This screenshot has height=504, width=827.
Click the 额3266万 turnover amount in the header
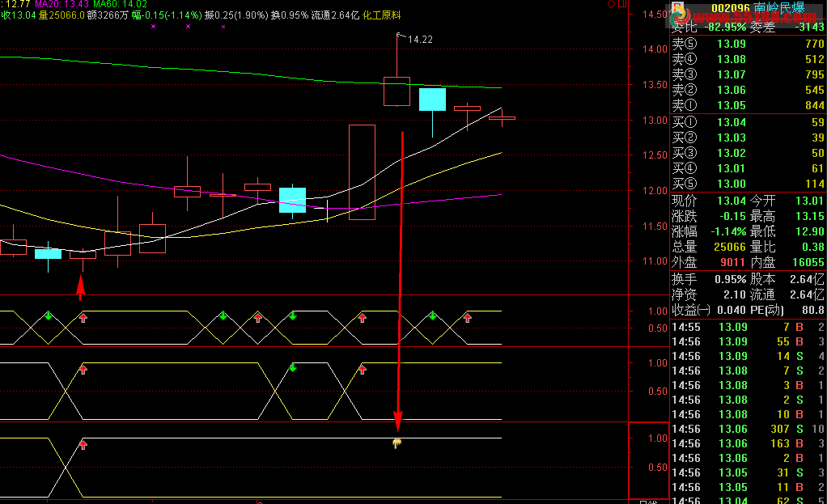pos(108,15)
